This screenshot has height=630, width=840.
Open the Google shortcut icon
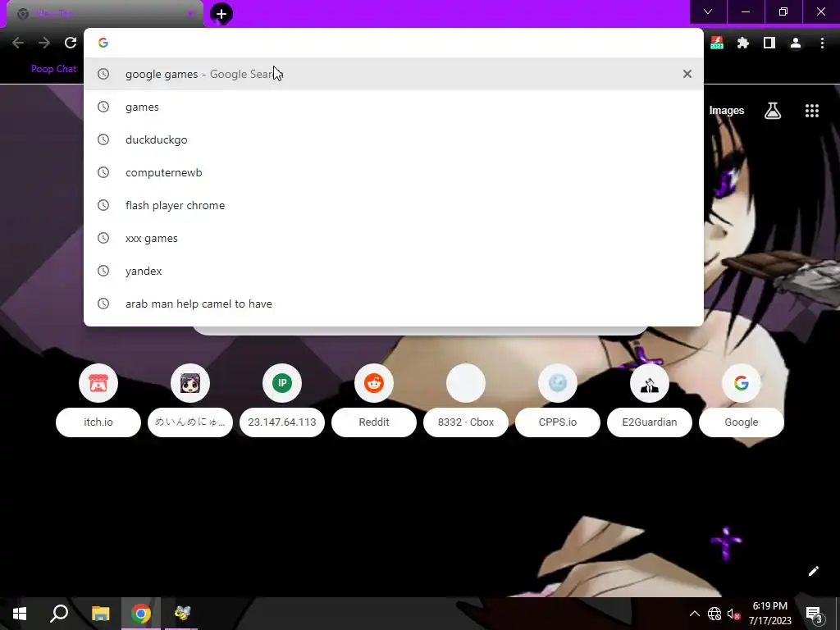pyautogui.click(x=742, y=383)
